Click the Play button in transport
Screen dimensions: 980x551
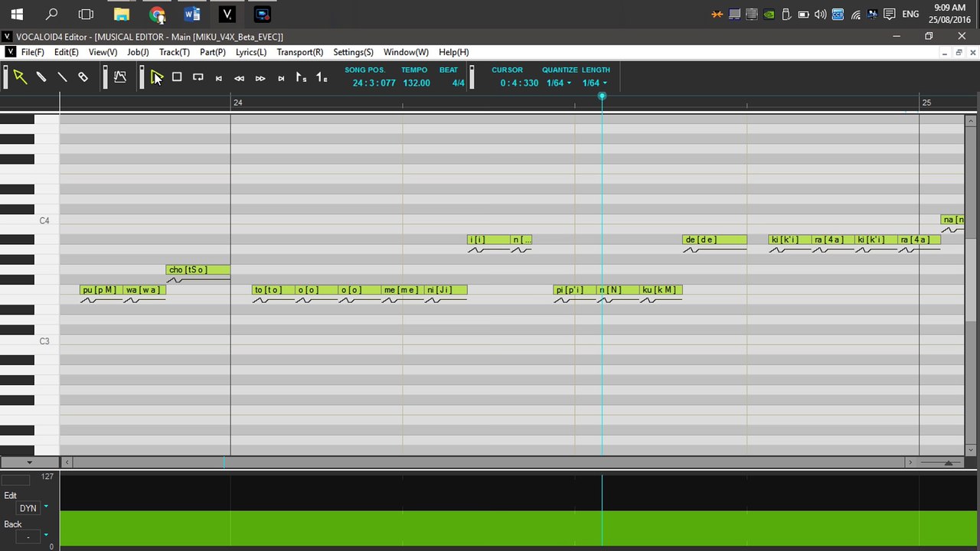(x=156, y=77)
